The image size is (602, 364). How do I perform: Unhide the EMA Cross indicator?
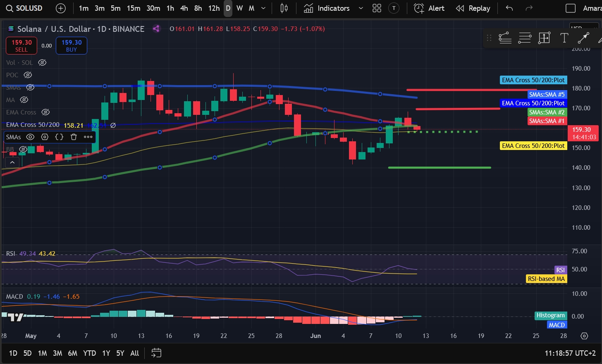coord(45,112)
